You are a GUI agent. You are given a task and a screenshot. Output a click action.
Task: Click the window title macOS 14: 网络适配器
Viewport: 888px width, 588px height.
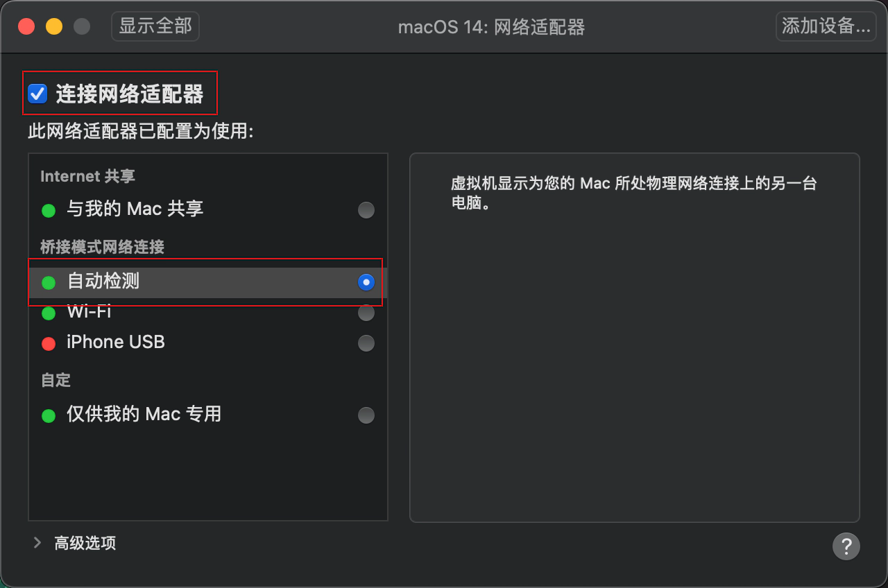(491, 27)
